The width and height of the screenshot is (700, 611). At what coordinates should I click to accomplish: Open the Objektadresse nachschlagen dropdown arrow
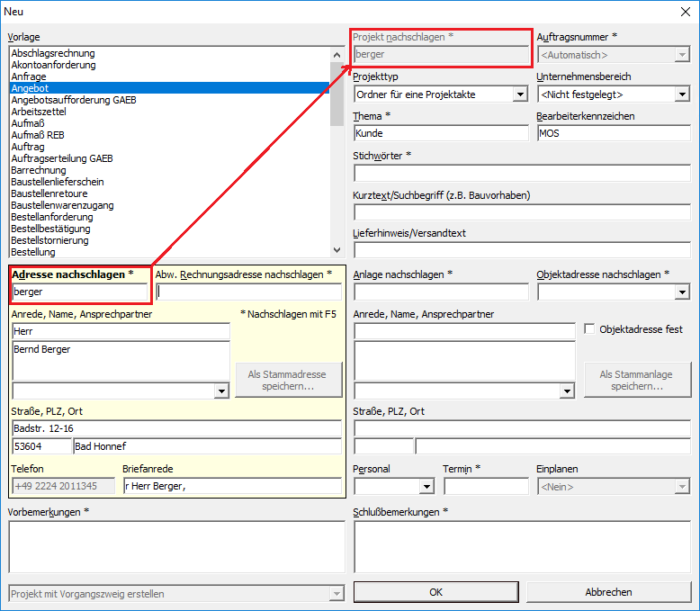[x=681, y=292]
